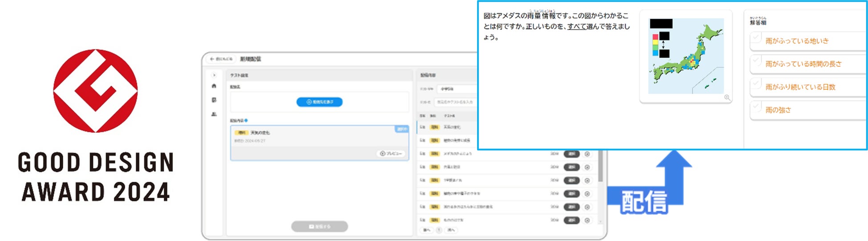Click the blue info dot beside 配信内容
Screen dimensions: 868x241
[x=246, y=120]
